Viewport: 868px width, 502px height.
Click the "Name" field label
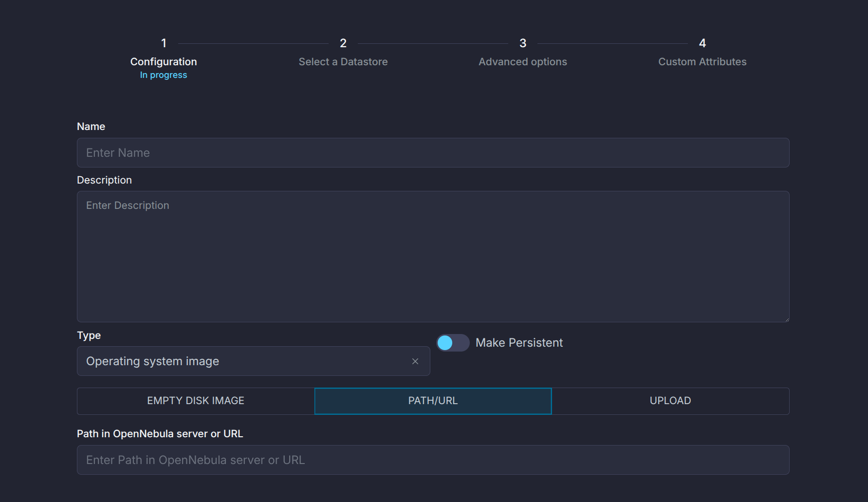pyautogui.click(x=91, y=127)
